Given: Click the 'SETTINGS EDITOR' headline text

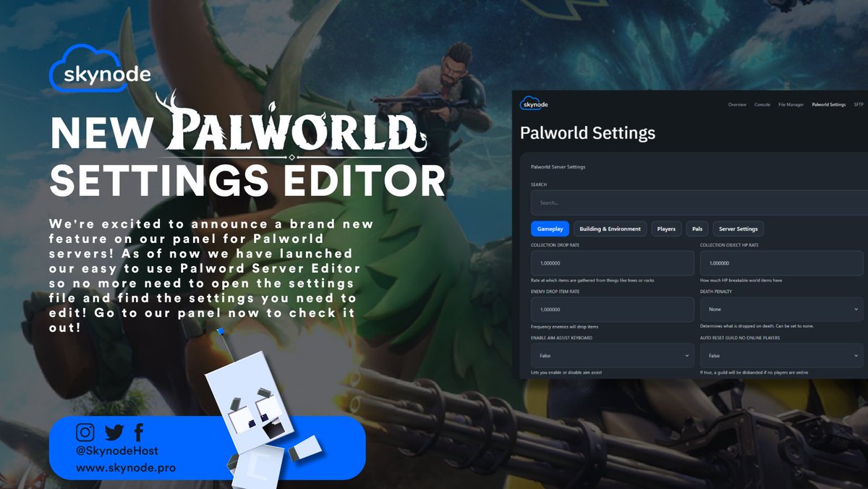Looking at the screenshot, I should pyautogui.click(x=247, y=181).
